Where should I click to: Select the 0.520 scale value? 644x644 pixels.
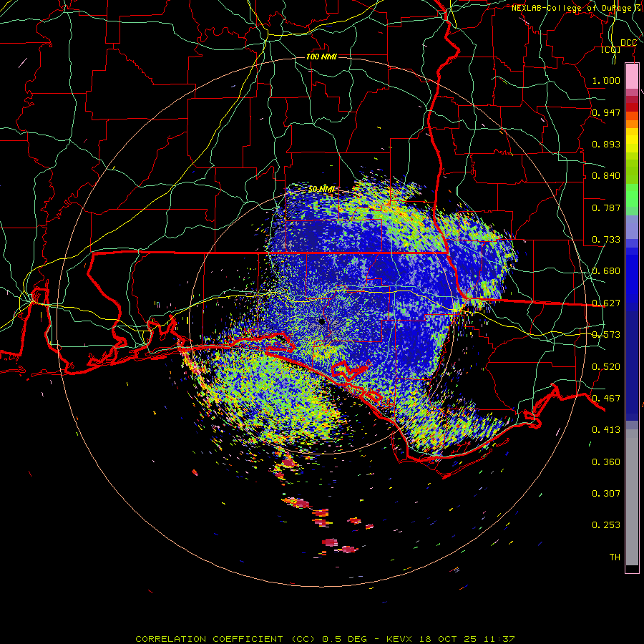tap(606, 367)
